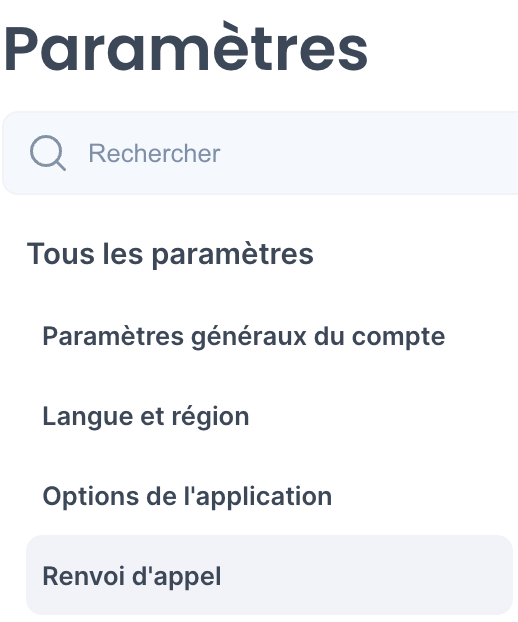Select the highlighted Renvoi d'appel entry
The image size is (518, 622).
[x=269, y=575]
